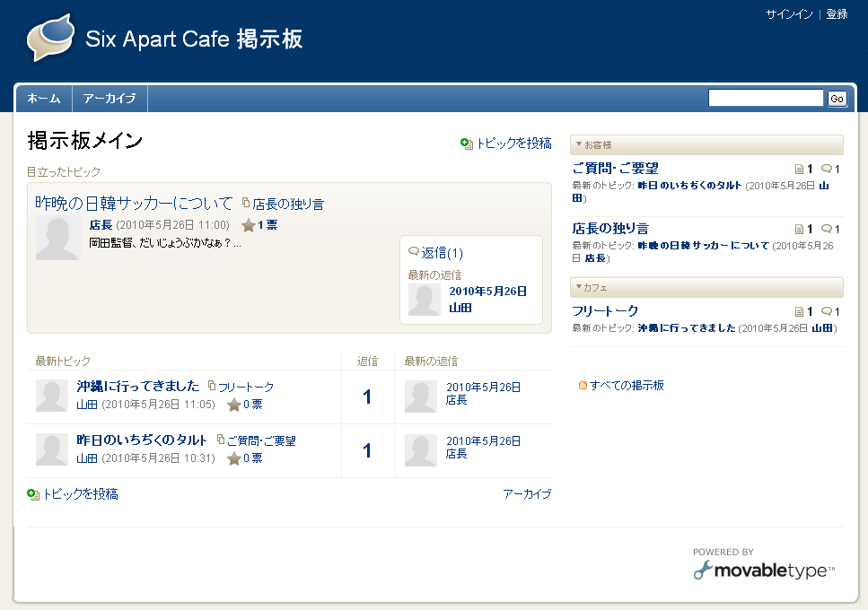Screen dimensions: 868x610
Task: Click green plus icon beside top トピックを投稿
Action: tap(466, 144)
